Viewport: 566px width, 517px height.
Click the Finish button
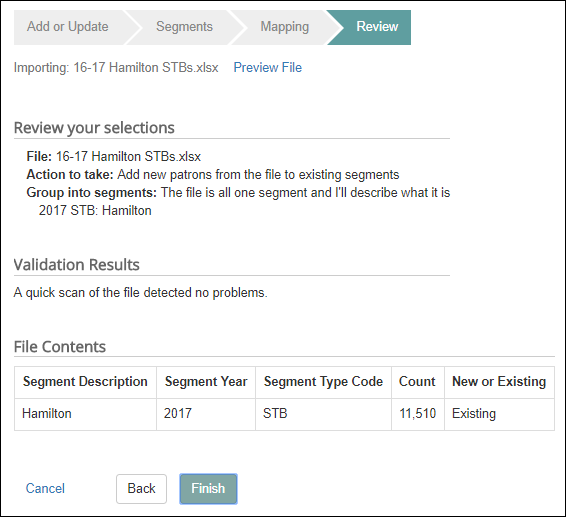[208, 489]
